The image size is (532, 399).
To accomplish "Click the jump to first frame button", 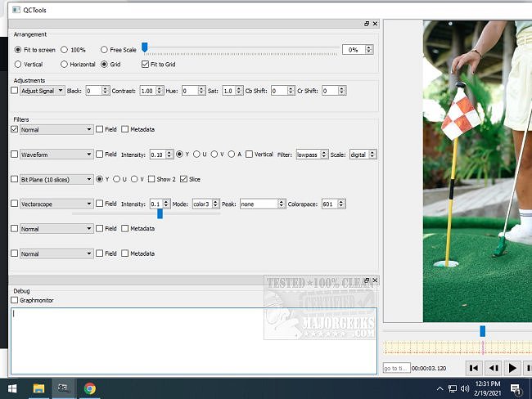I will coord(474,369).
